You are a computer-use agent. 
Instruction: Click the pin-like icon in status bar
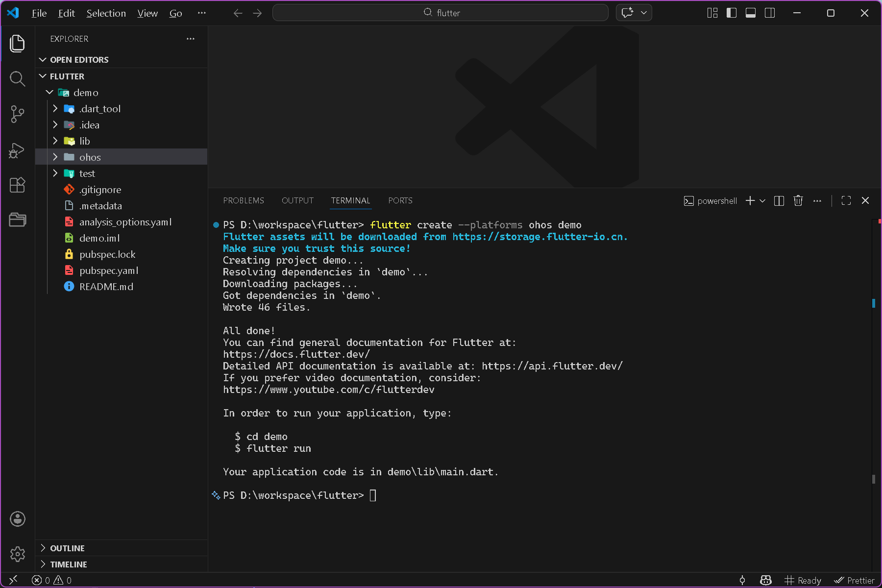[x=742, y=580]
